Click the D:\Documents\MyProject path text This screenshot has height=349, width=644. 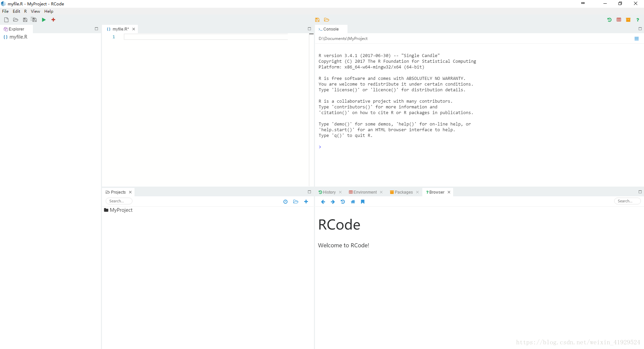coord(343,39)
